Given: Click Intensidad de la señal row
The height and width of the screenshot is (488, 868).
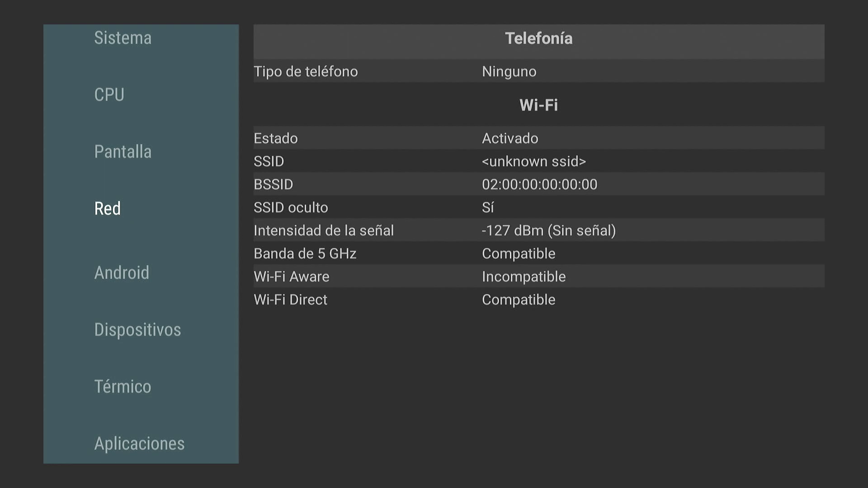Looking at the screenshot, I should (x=538, y=230).
